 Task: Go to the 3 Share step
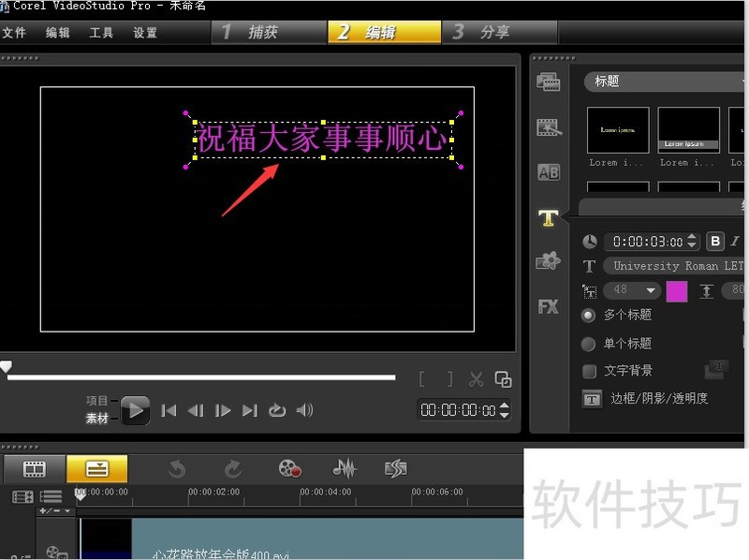point(500,33)
